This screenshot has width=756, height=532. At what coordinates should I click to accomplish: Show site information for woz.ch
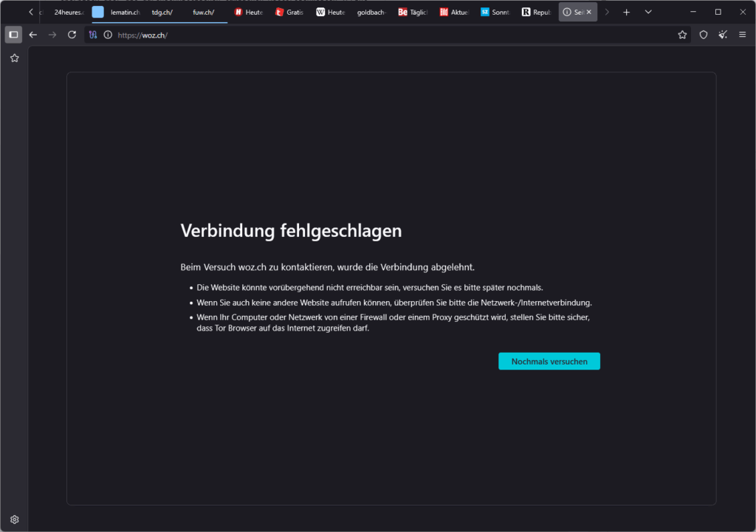(108, 35)
